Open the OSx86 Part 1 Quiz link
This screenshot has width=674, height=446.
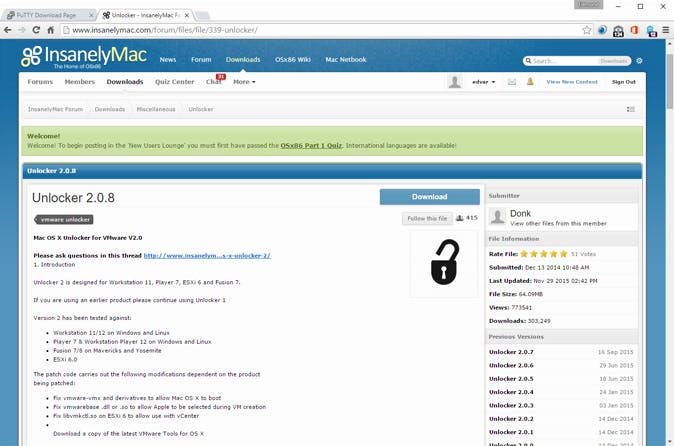[x=311, y=146]
